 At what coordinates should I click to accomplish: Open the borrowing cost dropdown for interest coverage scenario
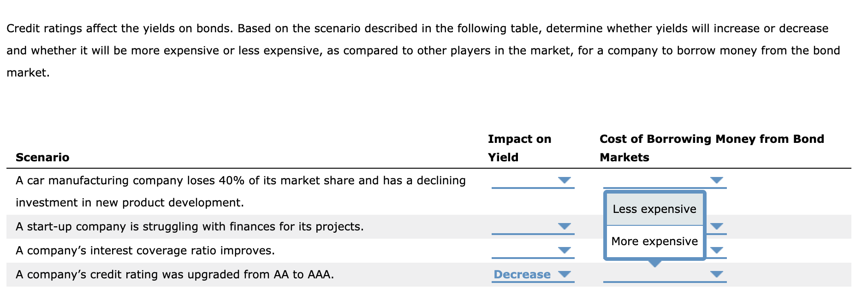pos(718,251)
